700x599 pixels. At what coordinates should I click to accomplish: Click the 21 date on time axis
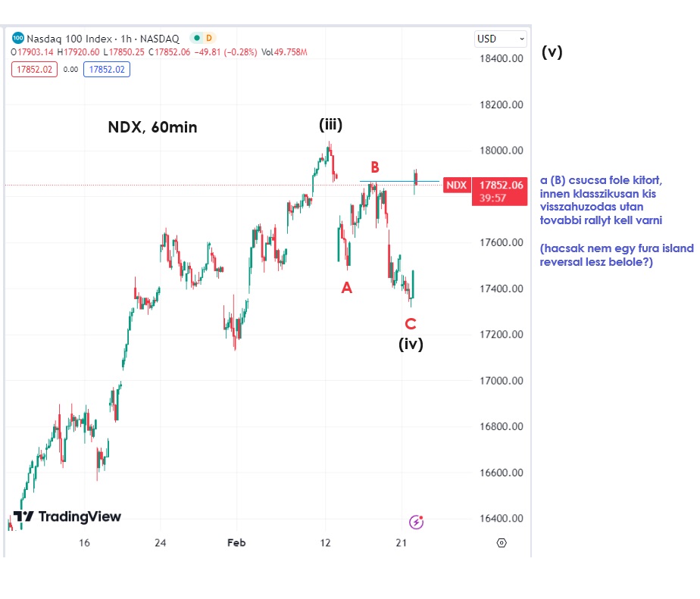click(402, 542)
